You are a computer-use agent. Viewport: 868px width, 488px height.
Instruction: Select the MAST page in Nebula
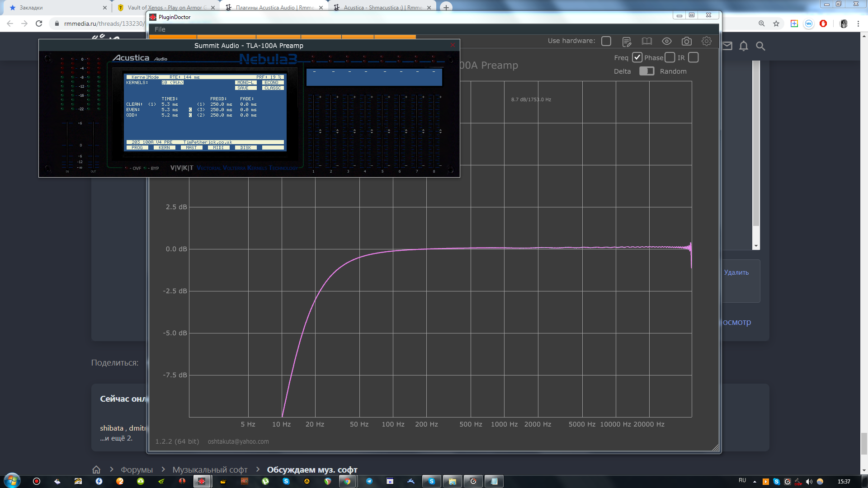click(191, 148)
